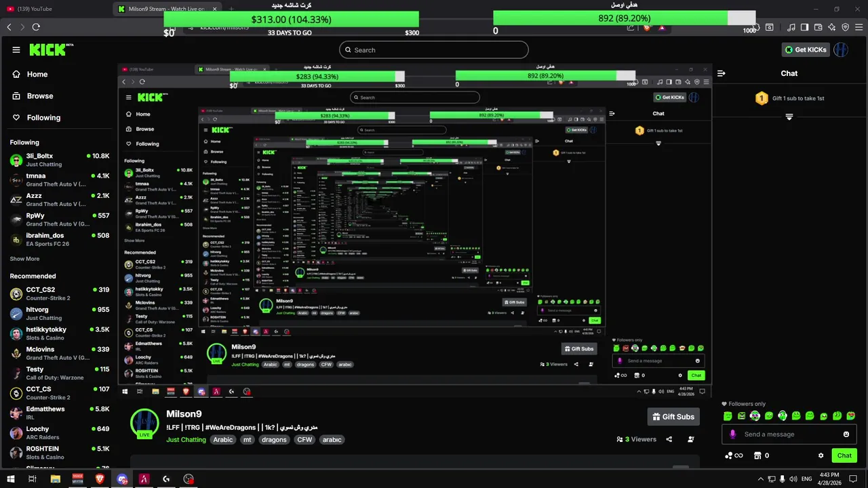
Task: Click the $313.00 goal progress bar
Action: tap(291, 19)
